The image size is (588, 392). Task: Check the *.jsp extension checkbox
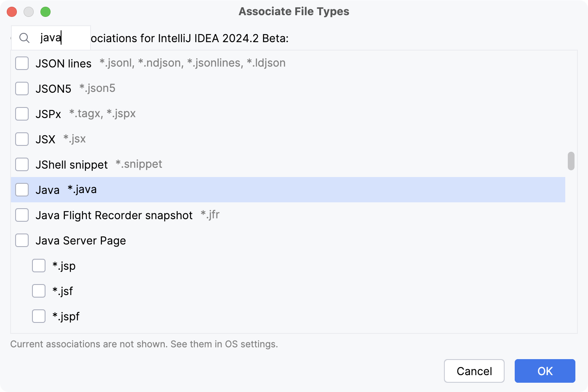click(x=39, y=266)
